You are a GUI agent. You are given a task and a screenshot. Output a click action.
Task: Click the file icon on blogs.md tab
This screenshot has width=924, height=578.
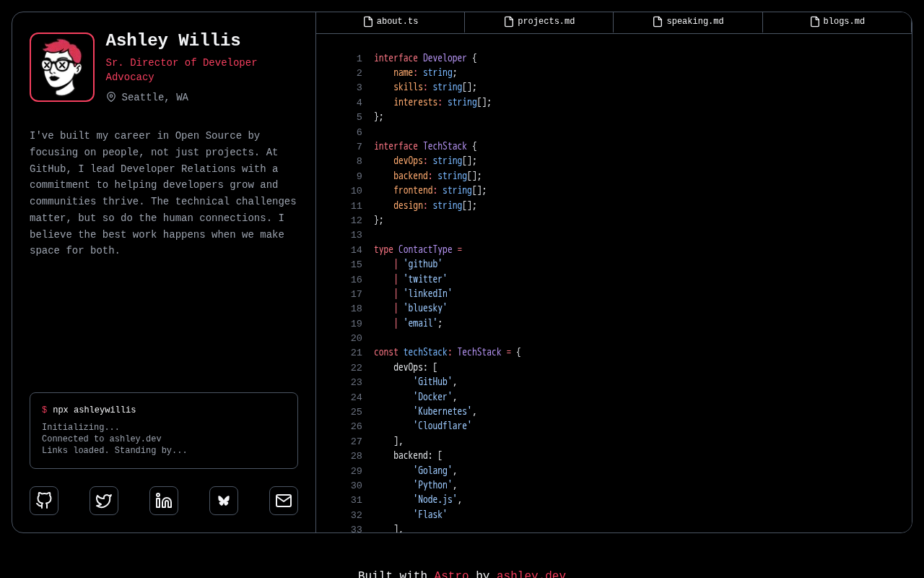(x=815, y=22)
